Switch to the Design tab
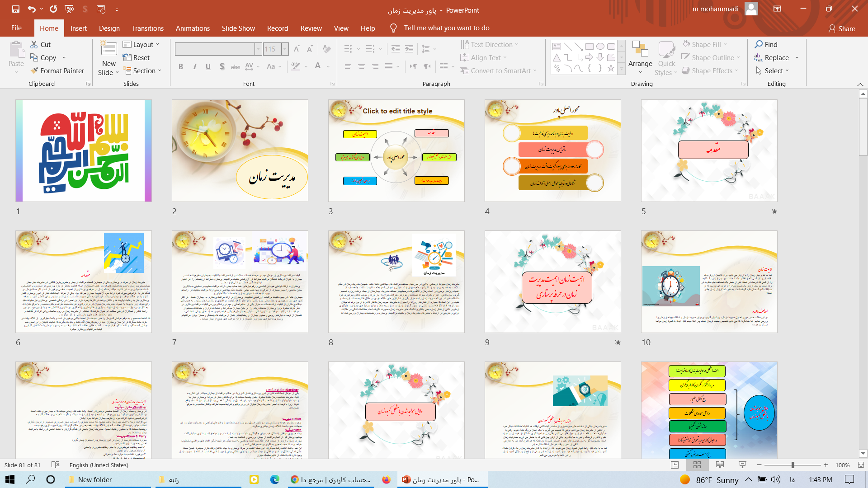868x488 pixels. tap(109, 28)
